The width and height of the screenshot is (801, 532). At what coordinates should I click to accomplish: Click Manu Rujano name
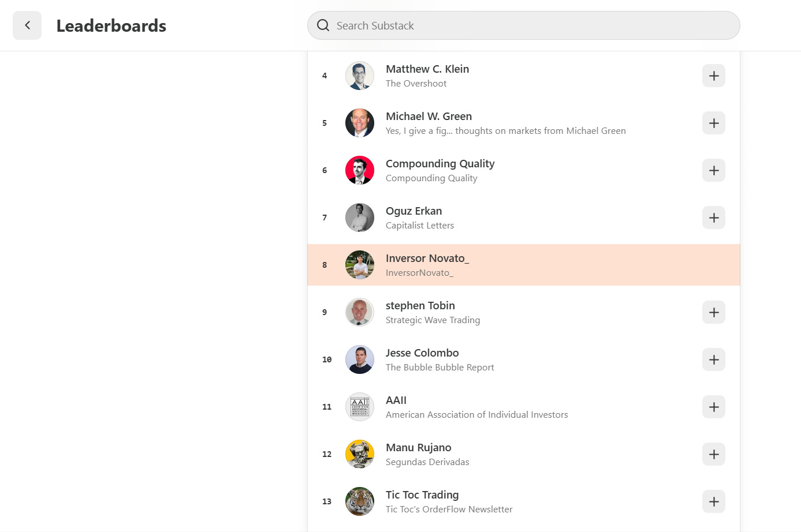coord(419,448)
